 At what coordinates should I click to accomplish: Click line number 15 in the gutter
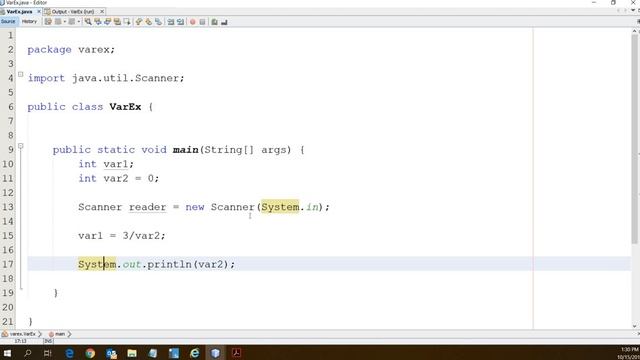(x=8, y=236)
